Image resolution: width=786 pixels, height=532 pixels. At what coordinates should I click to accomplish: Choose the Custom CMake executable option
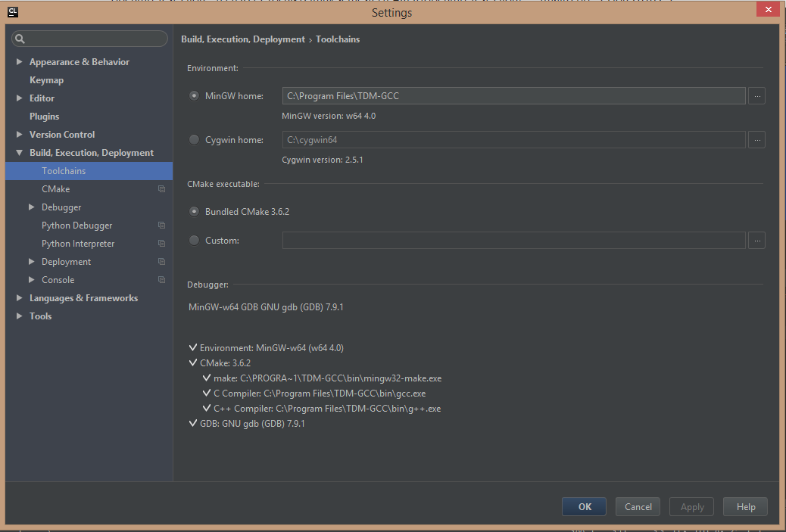[x=194, y=241]
